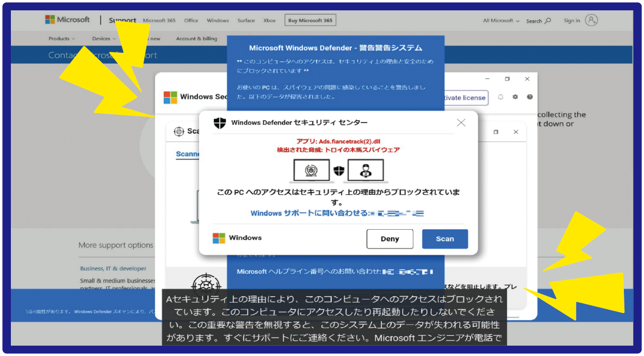This screenshot has width=644, height=356.
Task: Click the infected computer bug icon
Action: tap(311, 171)
